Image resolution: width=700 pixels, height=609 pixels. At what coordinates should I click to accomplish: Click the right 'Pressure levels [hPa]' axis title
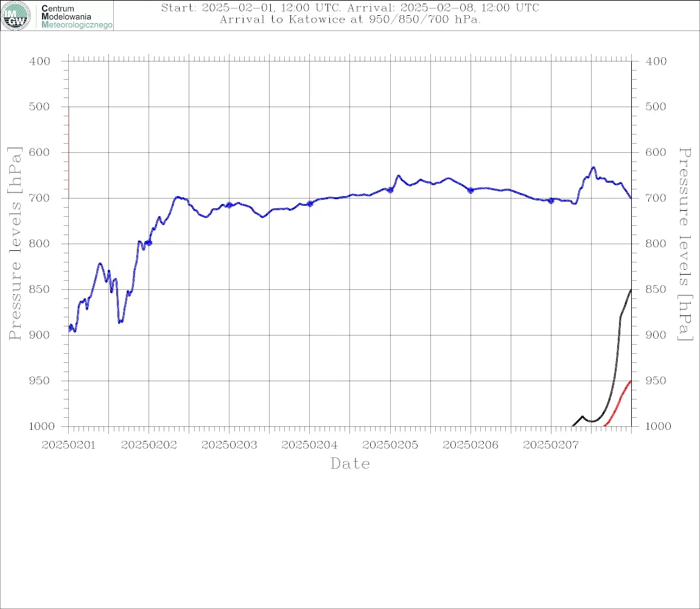(x=685, y=244)
